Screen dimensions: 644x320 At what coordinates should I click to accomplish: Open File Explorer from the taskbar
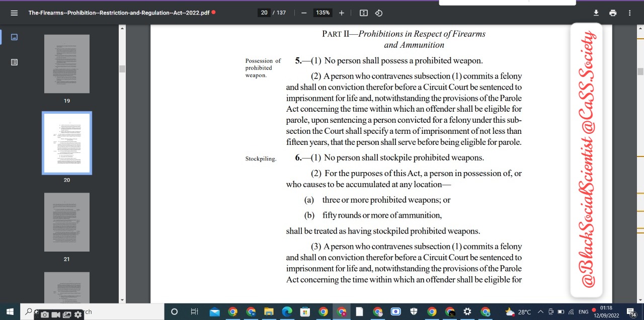click(269, 312)
